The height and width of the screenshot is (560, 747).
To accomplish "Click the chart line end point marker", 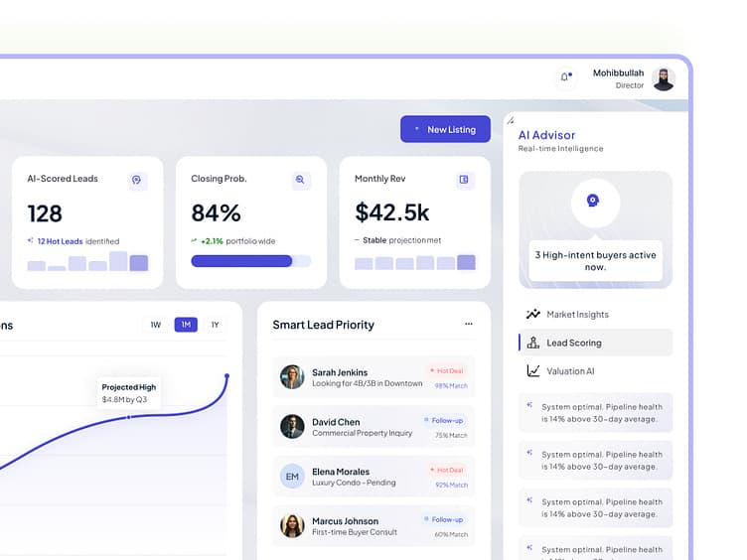I will point(226,376).
